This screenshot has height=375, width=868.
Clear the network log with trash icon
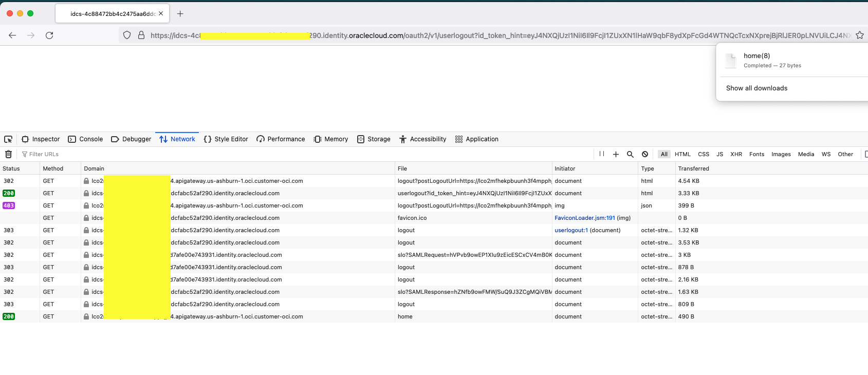click(x=8, y=154)
